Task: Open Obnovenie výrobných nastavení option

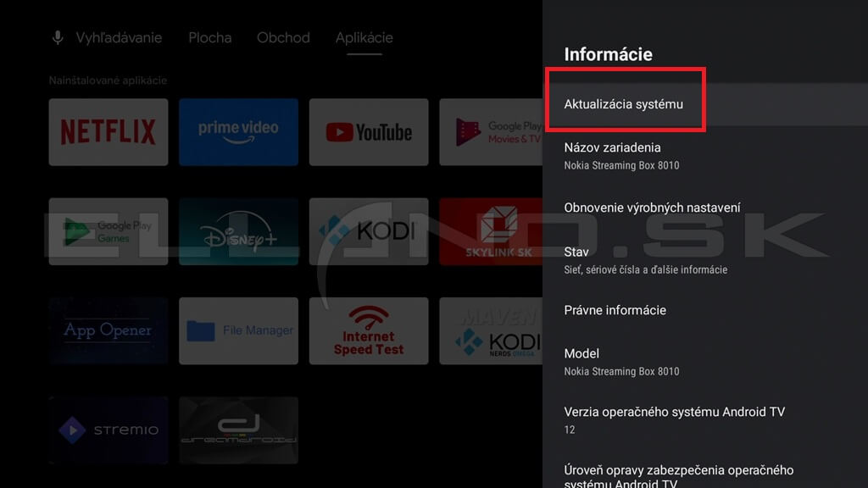Action: click(653, 208)
